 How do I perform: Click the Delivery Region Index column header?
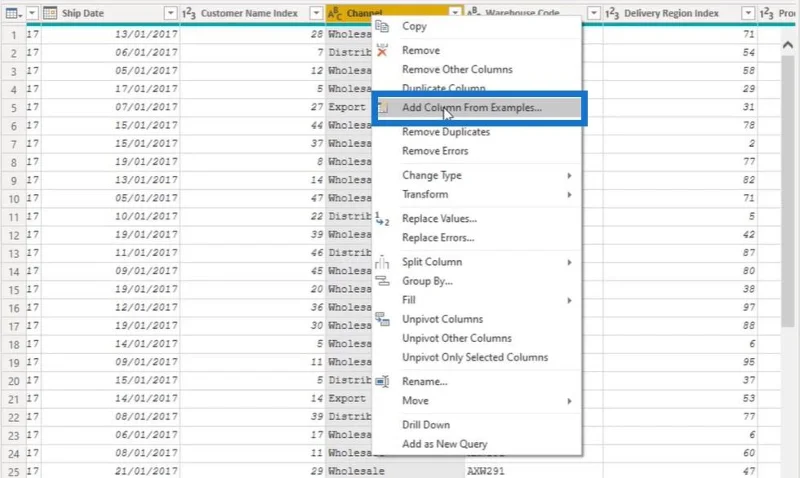pyautogui.click(x=680, y=13)
